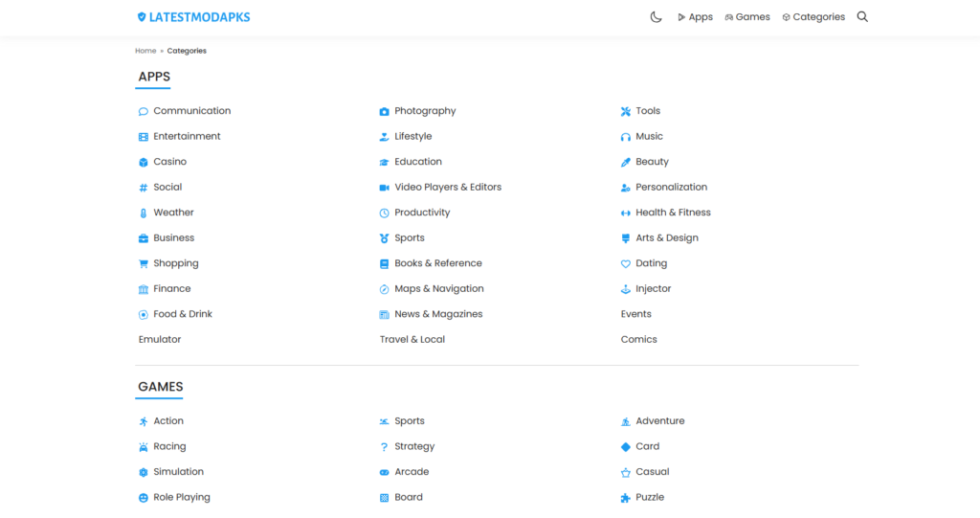The width and height of the screenshot is (980, 518).
Task: Click the wrench icon beside Tools
Action: pos(626,111)
